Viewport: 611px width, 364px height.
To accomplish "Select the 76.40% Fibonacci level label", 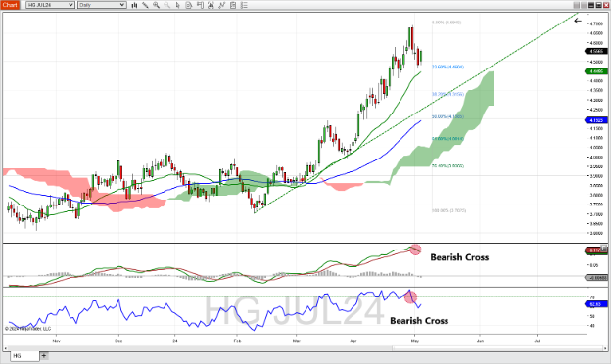I will pyautogui.click(x=447, y=166).
